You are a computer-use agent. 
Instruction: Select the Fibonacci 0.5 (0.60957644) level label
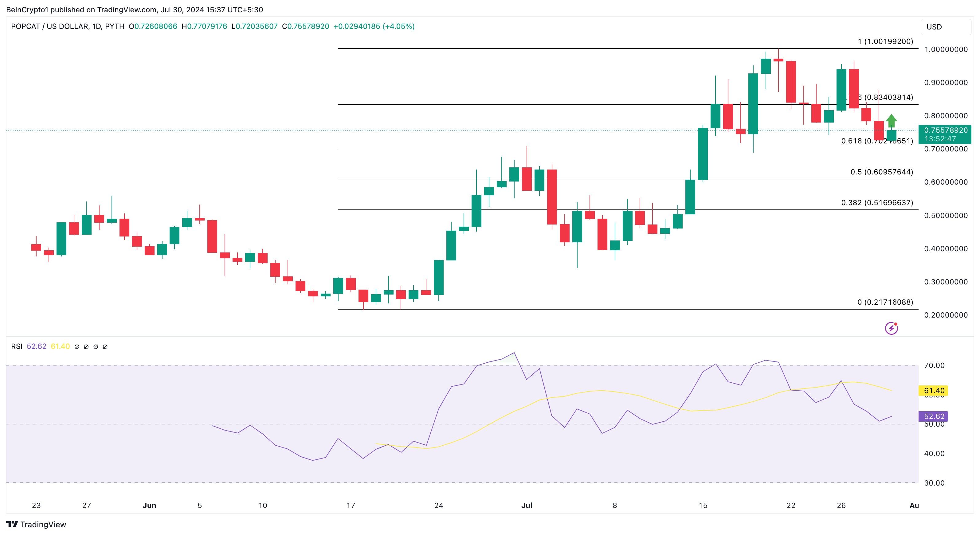[881, 172]
